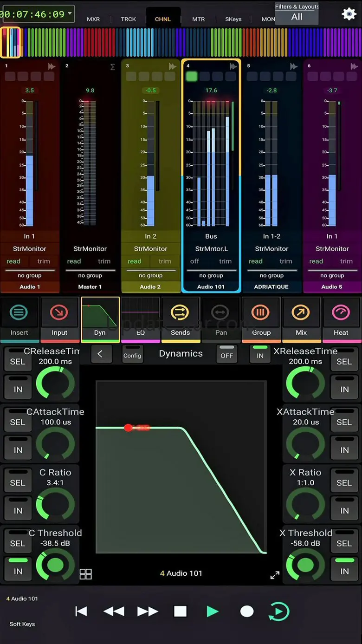Click the stop transport button
This screenshot has width=362, height=644.
180,611
